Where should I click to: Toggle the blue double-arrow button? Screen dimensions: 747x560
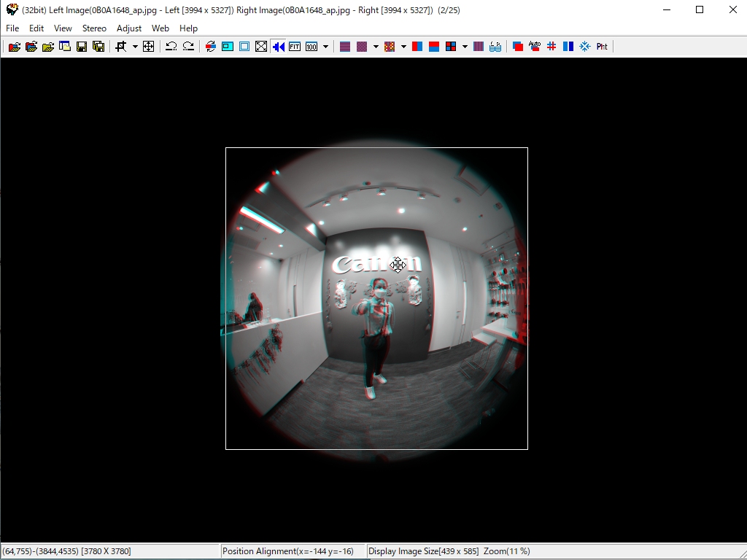pyautogui.click(x=278, y=46)
